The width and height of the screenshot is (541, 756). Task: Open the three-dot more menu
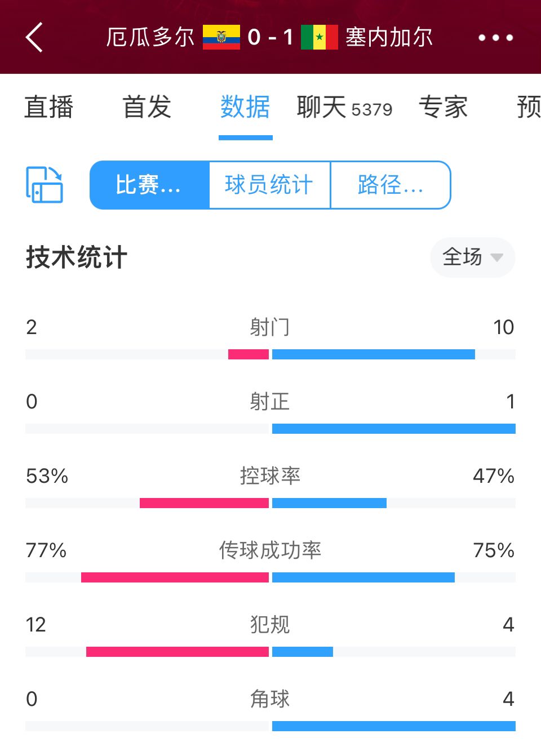click(x=496, y=38)
